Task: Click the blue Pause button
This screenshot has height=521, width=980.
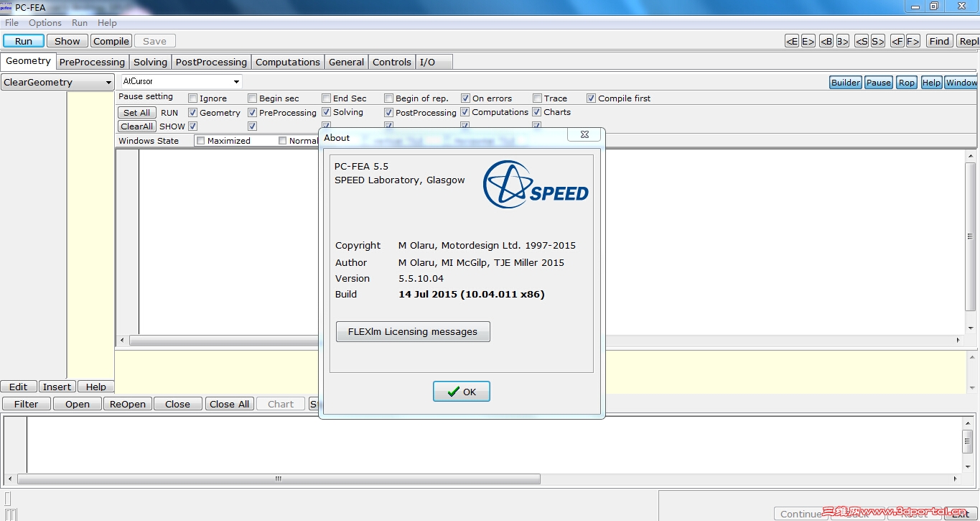Action: 878,83
